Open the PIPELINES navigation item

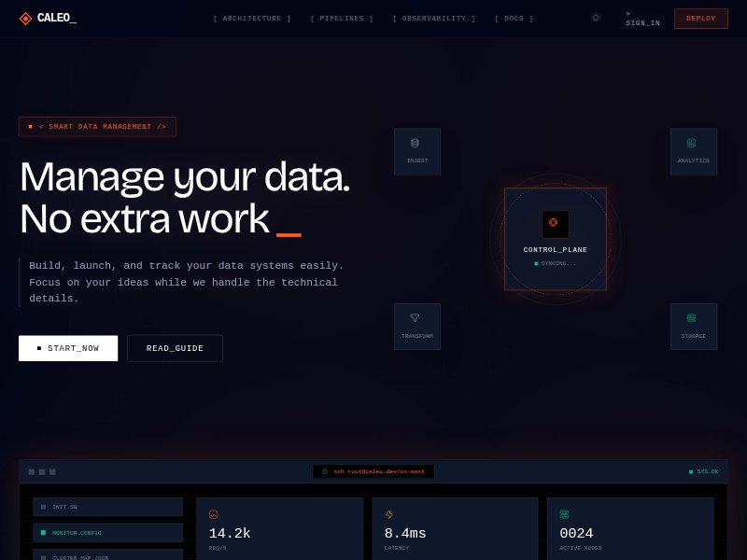[x=342, y=18]
